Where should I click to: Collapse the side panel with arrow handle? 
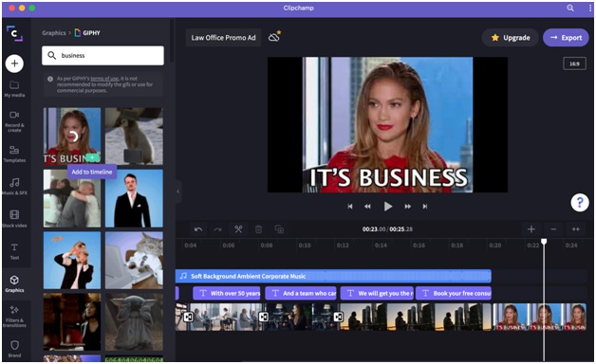[177, 191]
